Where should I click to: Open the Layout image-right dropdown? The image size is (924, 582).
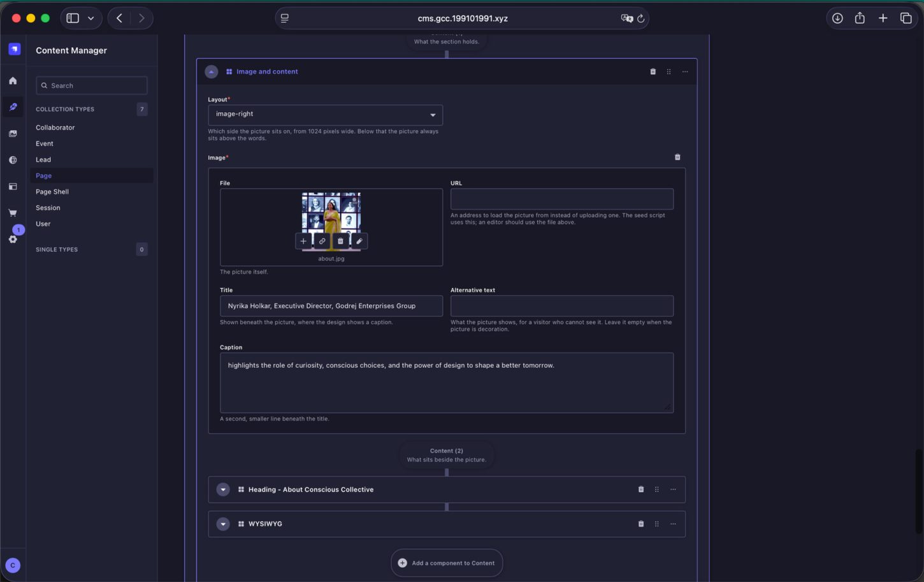pyautogui.click(x=325, y=115)
